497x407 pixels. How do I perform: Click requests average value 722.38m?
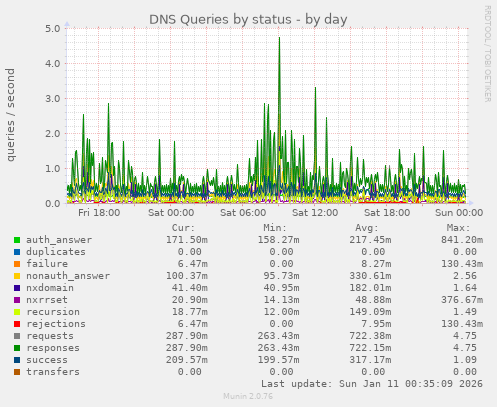(370, 336)
